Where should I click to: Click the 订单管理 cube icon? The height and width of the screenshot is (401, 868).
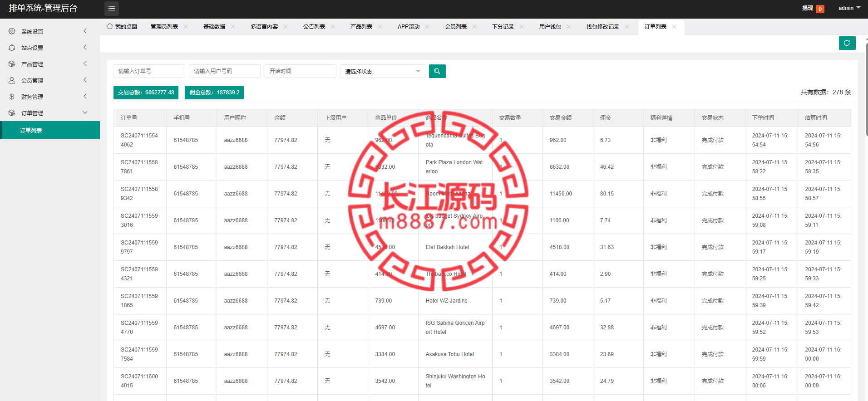pos(12,113)
